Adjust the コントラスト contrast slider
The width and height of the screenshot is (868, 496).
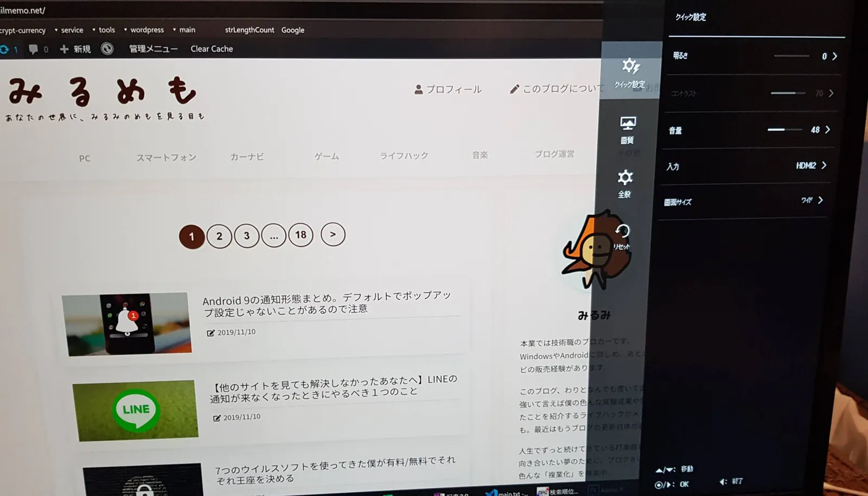coord(787,93)
